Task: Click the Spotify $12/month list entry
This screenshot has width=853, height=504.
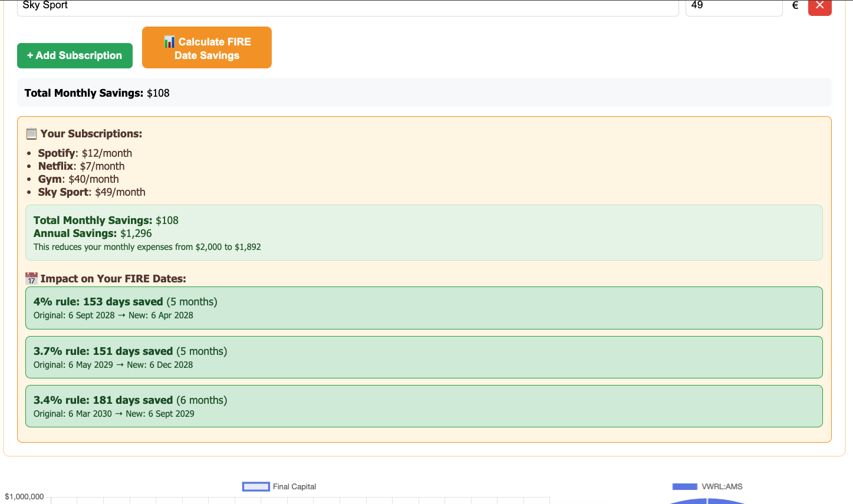Action: 85,153
